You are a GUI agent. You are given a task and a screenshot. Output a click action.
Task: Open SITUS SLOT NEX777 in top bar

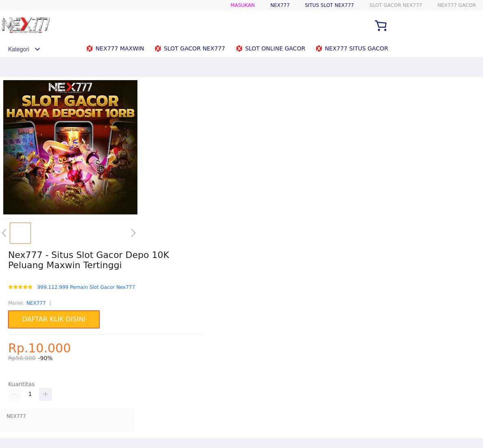click(x=329, y=5)
